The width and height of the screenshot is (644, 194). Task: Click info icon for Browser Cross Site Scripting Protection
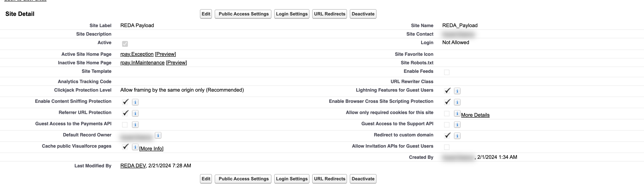click(457, 102)
